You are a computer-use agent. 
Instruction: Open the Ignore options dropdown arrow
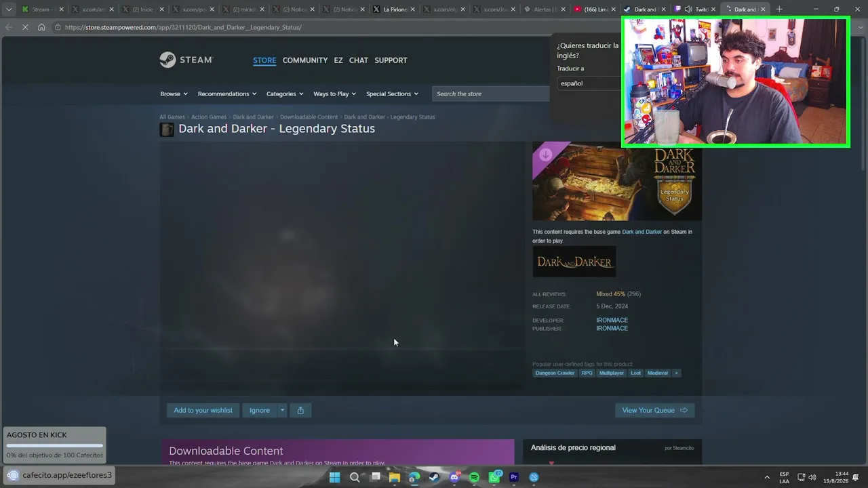pyautogui.click(x=283, y=410)
